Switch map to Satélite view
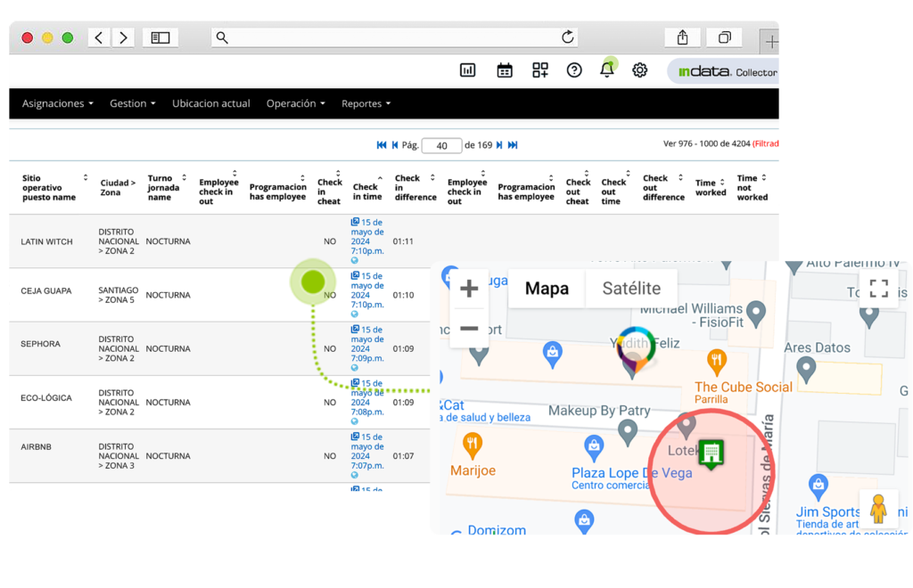Viewport: 913px width, 588px height. coord(630,288)
